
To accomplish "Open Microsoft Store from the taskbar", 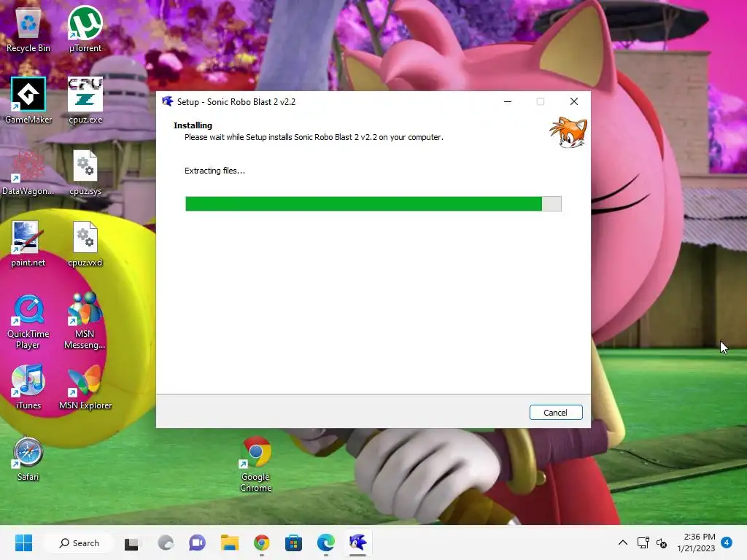I will [293, 542].
